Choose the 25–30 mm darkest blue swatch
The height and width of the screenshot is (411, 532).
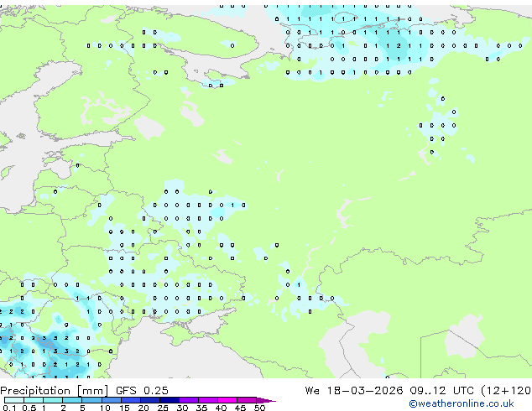169,400
